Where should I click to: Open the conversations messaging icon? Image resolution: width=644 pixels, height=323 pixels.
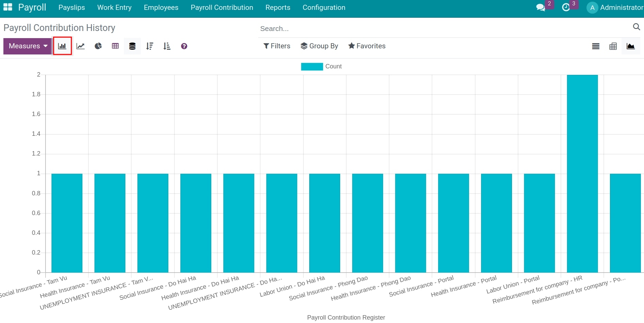541,7
